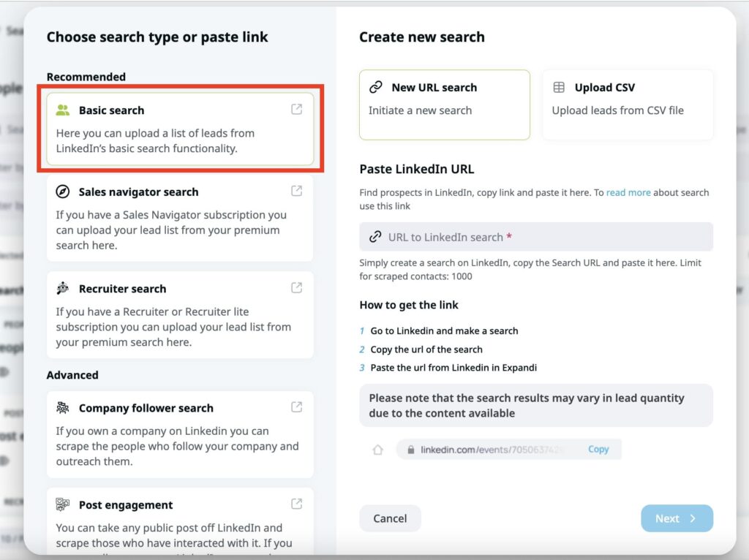Click the Company follower search building icon

pyautogui.click(x=64, y=408)
